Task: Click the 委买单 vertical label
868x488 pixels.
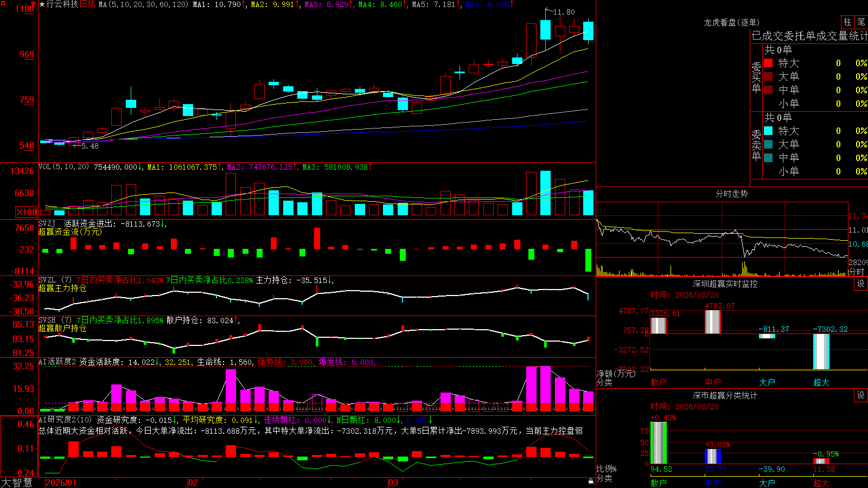Action: tap(756, 78)
